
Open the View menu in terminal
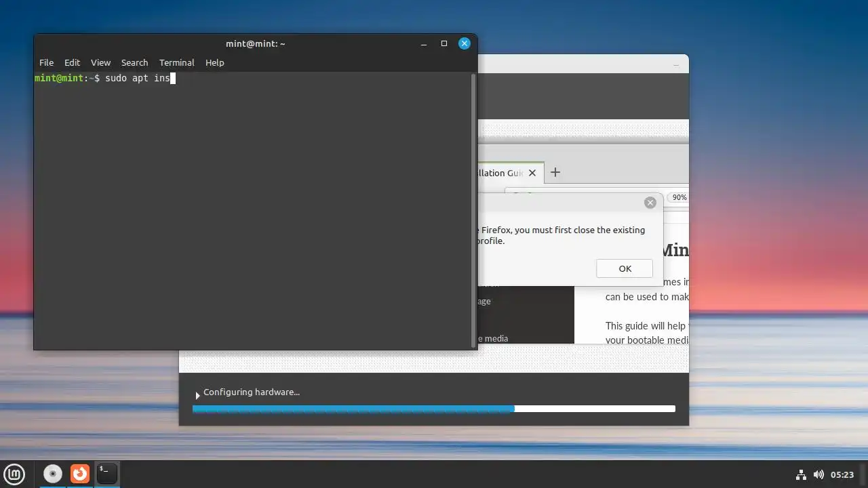pos(100,62)
